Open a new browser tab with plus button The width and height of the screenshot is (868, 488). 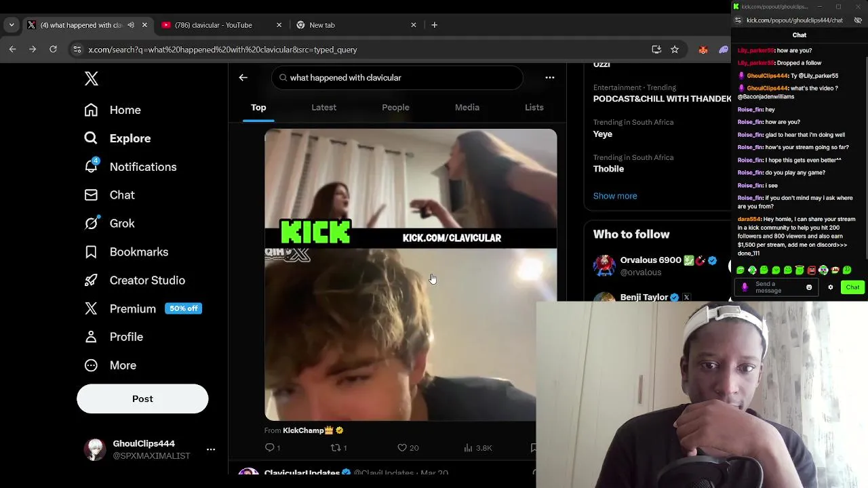coord(435,25)
